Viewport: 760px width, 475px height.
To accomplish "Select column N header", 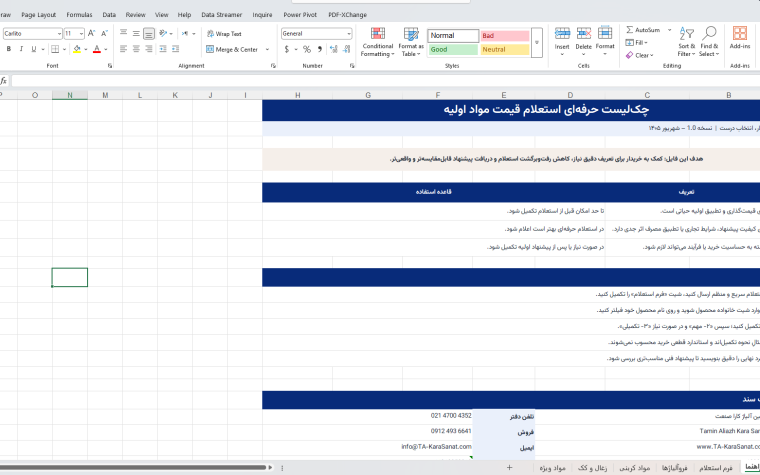I will 70,95.
